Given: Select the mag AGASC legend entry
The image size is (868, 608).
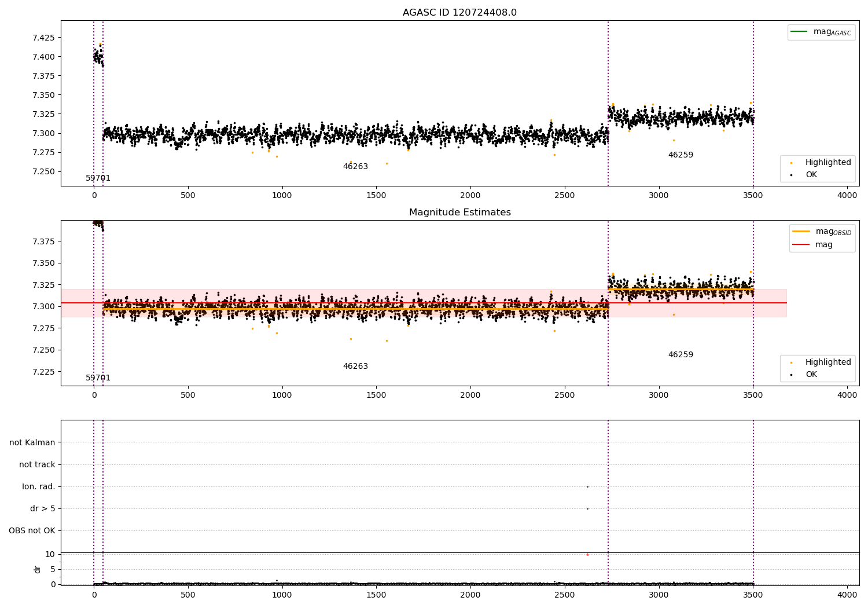Looking at the screenshot, I should [x=821, y=32].
